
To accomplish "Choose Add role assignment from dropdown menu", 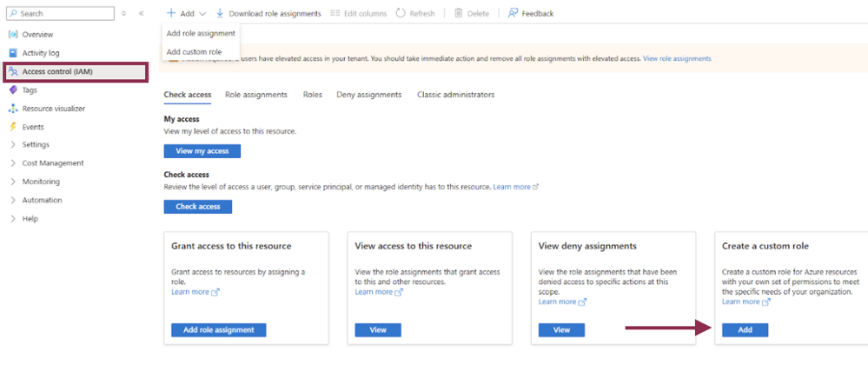I will click(x=201, y=33).
